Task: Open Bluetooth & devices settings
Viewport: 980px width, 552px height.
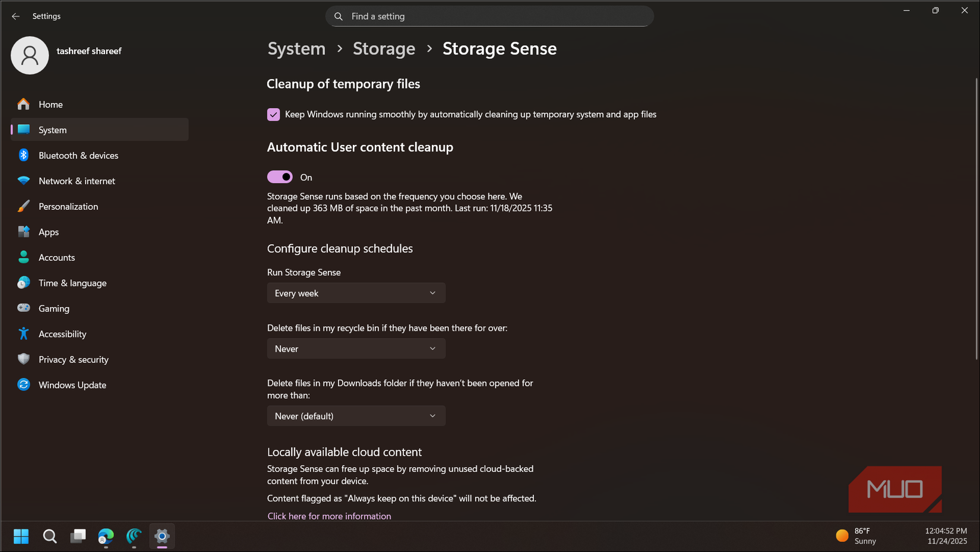Action: (23, 155)
